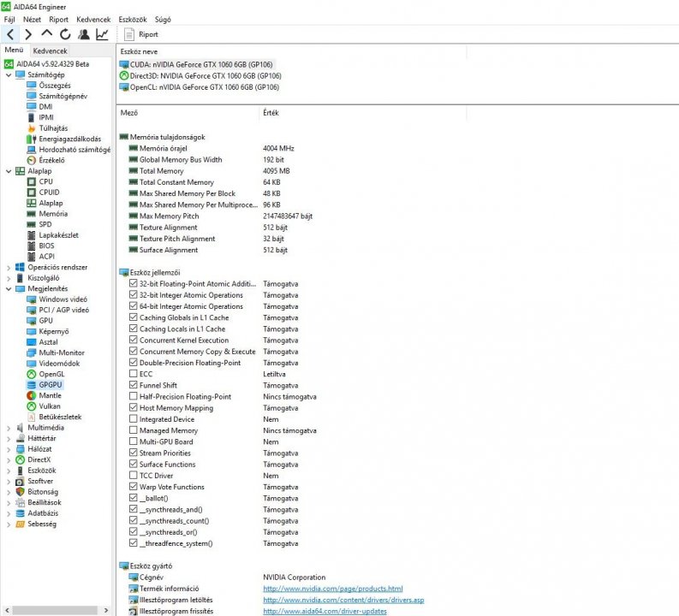Select the BIOS chip icon
Image resolution: width=679 pixels, height=616 pixels.
click(x=31, y=246)
